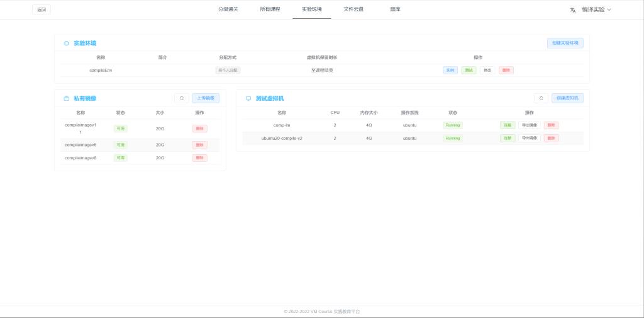The image size is (644, 318).
Task: Open the 编译实验 course dropdown
Action: pyautogui.click(x=596, y=9)
